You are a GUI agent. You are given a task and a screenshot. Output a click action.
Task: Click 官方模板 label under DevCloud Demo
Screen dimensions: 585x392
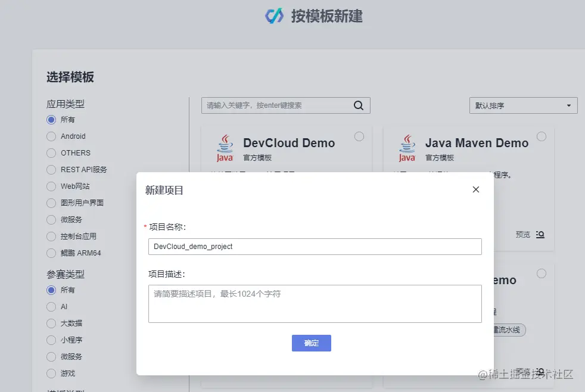coord(257,158)
